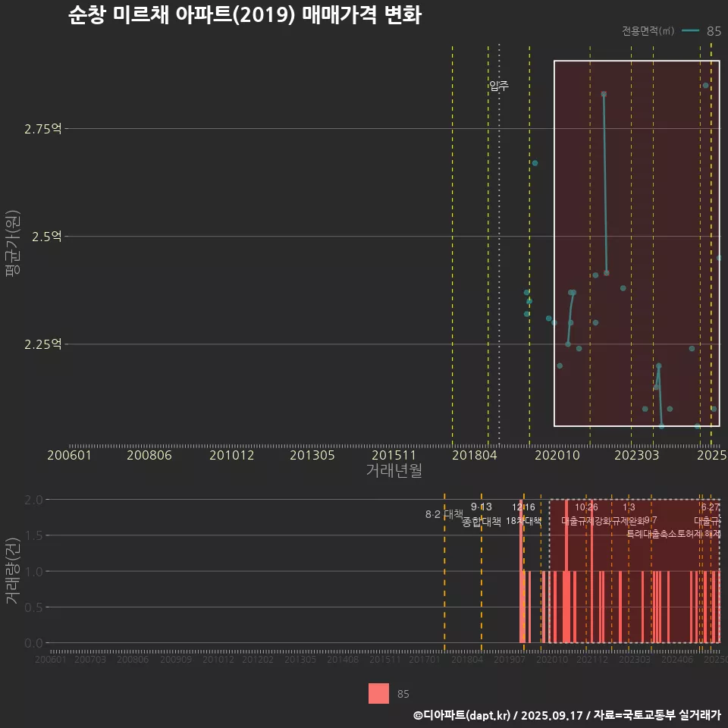The width and height of the screenshot is (728, 728).
Task: Click the 0.0 volume axis label
Action: [x=33, y=643]
